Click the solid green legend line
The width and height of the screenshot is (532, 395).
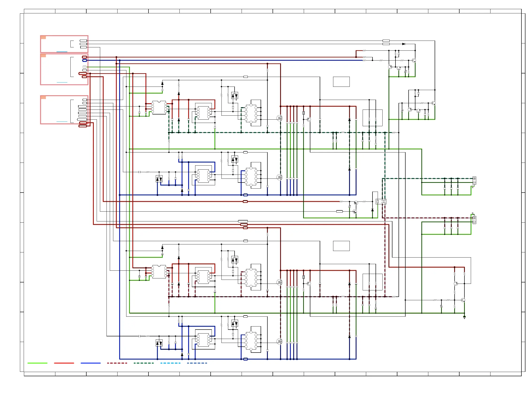point(38,363)
